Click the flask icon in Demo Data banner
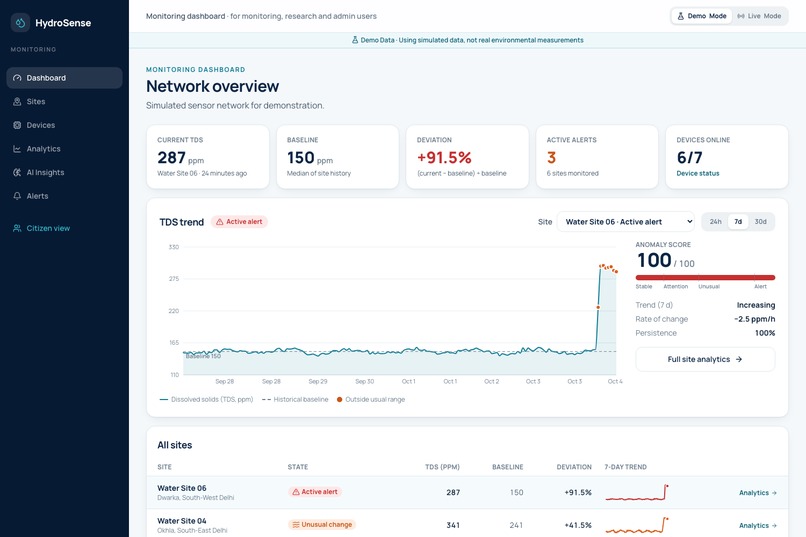Image resolution: width=806 pixels, height=537 pixels. click(x=355, y=40)
